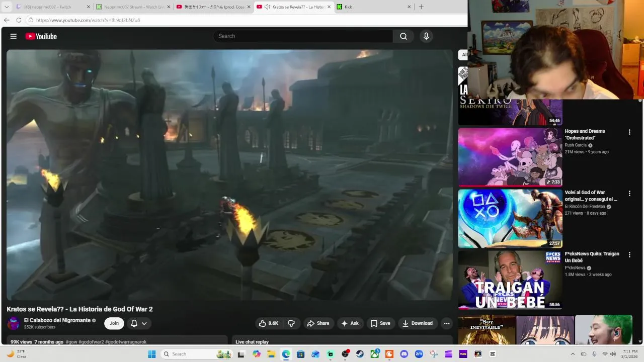Play the Hopes and Dreams Orchestrated thumbnail

tap(510, 157)
